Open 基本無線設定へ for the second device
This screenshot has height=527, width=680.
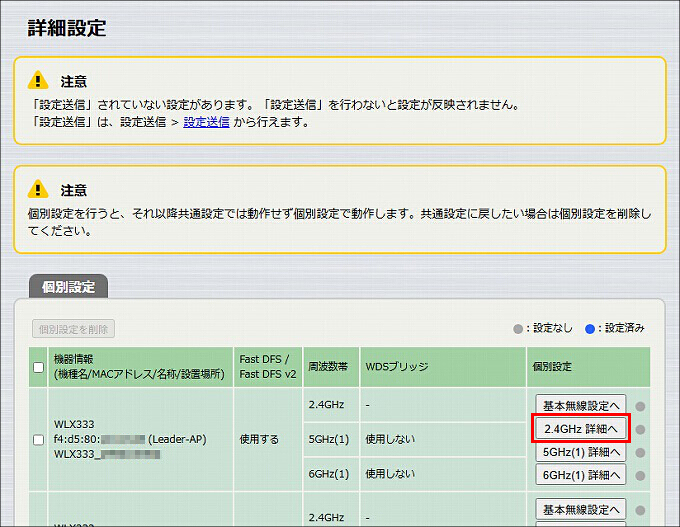click(581, 509)
